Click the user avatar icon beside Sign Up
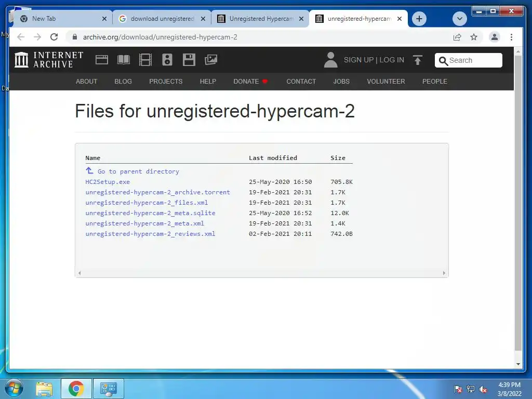The width and height of the screenshot is (532, 399). click(x=330, y=60)
